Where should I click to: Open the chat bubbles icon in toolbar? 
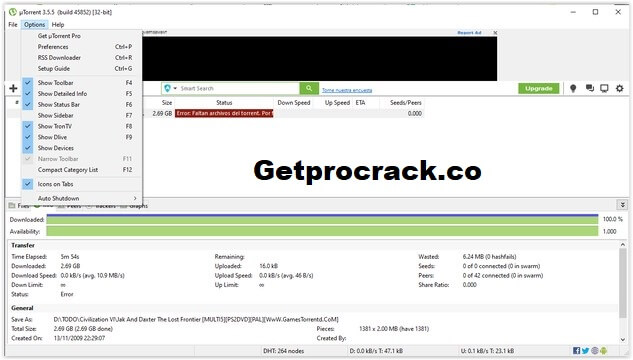point(589,88)
